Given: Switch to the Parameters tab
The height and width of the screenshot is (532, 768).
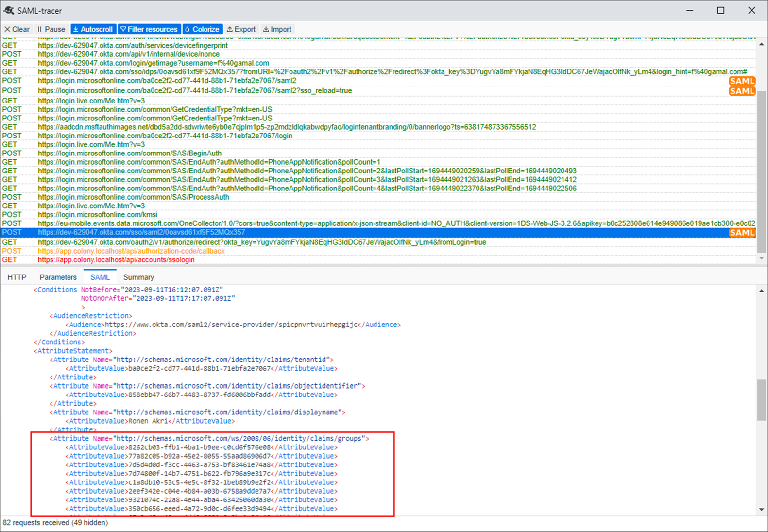Looking at the screenshot, I should [x=58, y=277].
